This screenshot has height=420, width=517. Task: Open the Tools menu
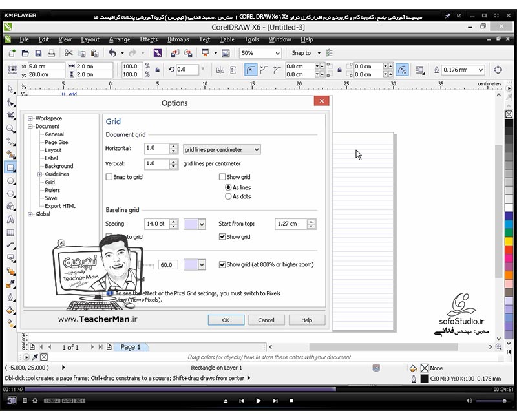pos(251,39)
